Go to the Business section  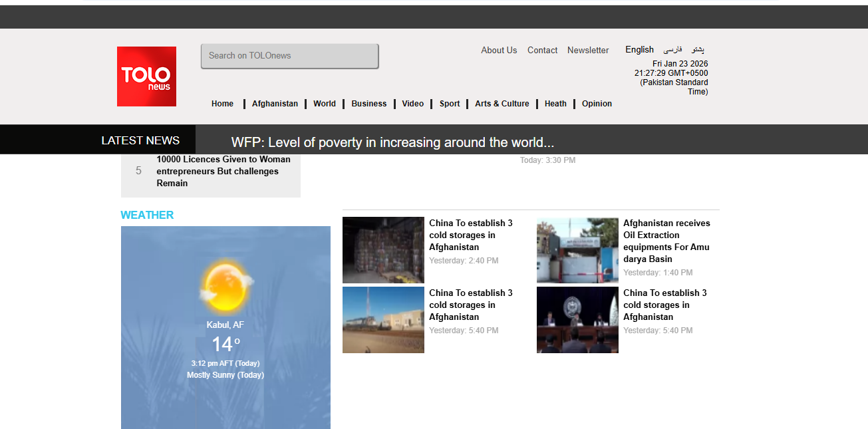(368, 104)
